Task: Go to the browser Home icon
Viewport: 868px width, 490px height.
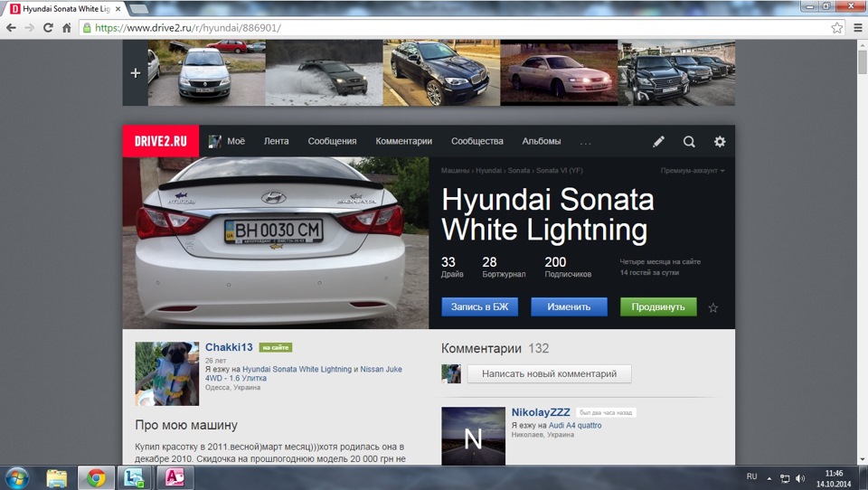Action: click(66, 28)
